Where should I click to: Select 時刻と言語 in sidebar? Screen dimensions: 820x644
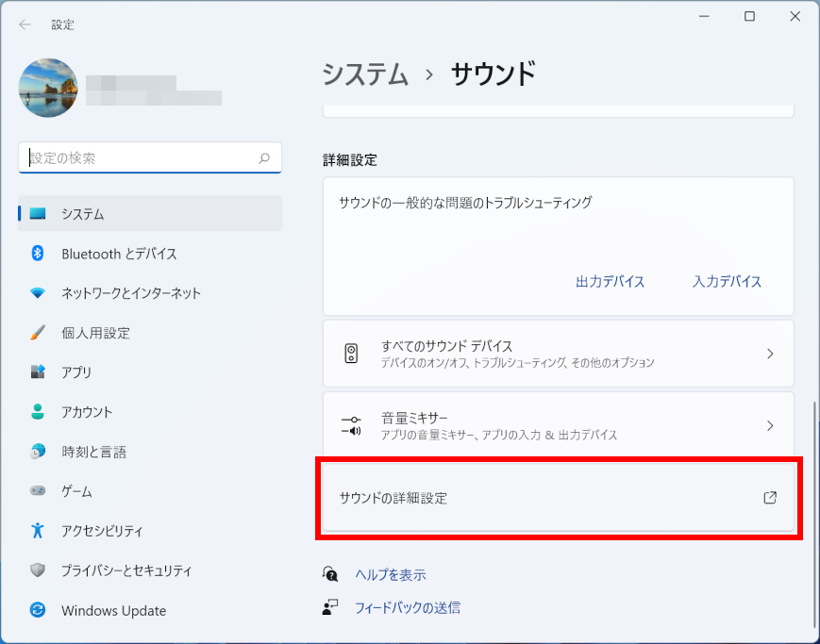click(x=93, y=452)
